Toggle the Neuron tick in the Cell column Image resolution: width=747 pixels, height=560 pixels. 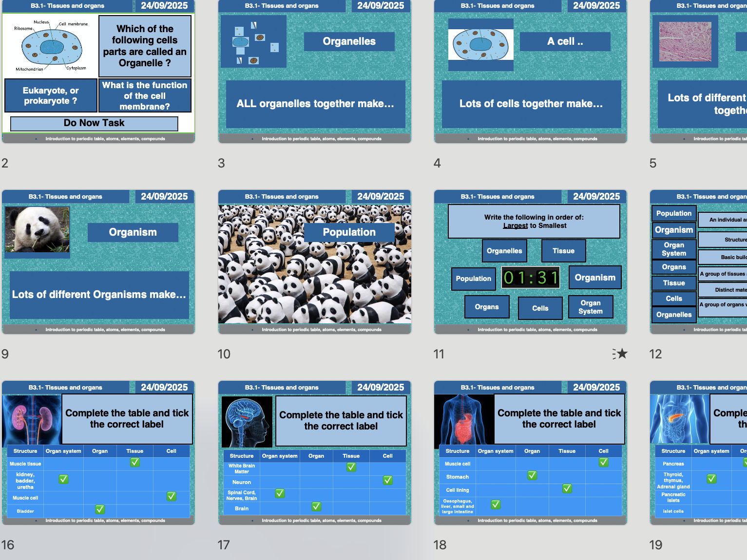coord(387,480)
